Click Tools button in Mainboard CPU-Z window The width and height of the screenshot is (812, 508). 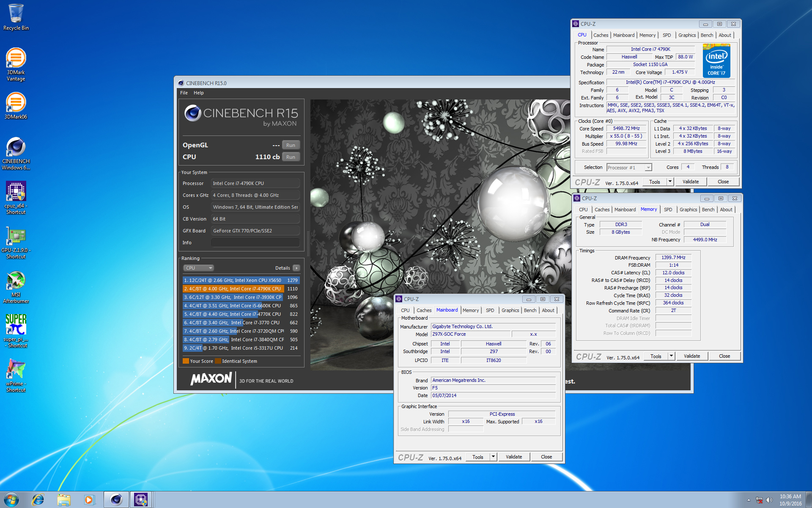coord(478,457)
